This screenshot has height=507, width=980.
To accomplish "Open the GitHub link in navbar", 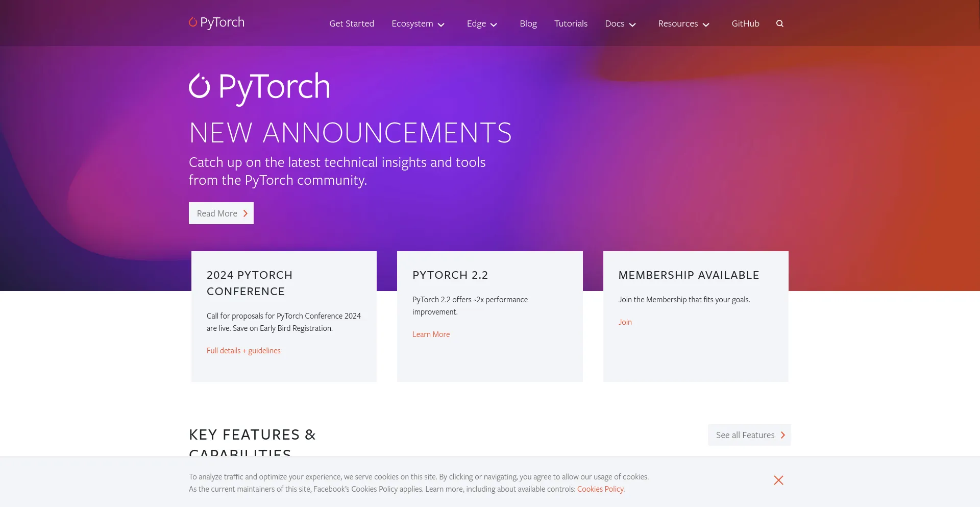I will [745, 23].
